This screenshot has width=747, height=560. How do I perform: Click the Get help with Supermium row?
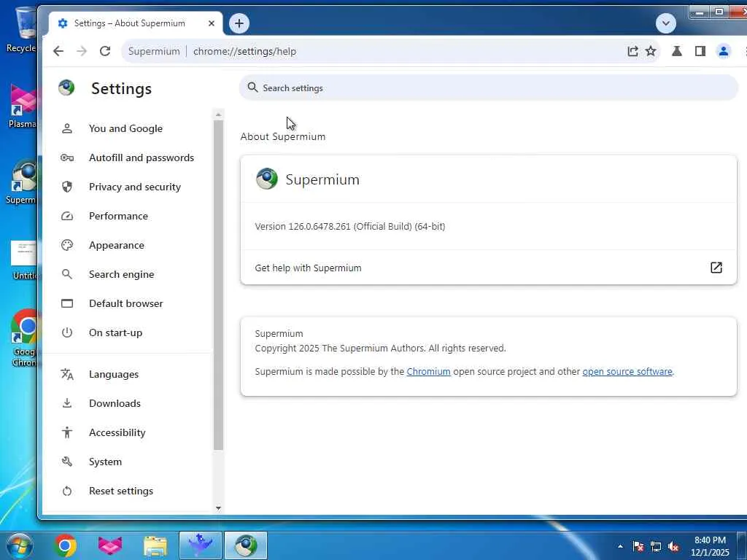[488, 268]
